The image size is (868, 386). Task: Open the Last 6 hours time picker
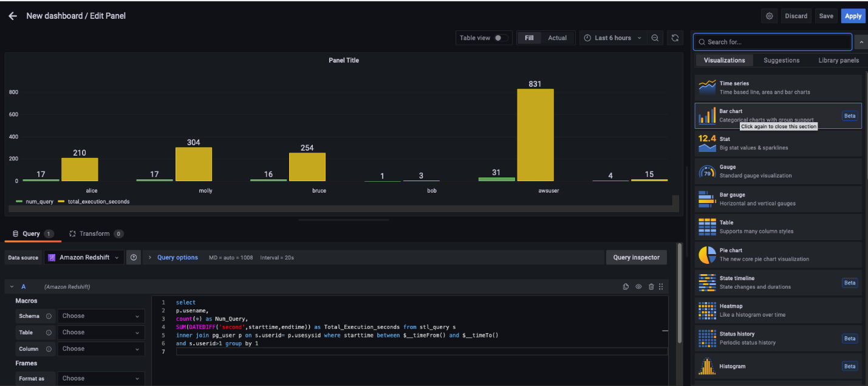coord(612,38)
